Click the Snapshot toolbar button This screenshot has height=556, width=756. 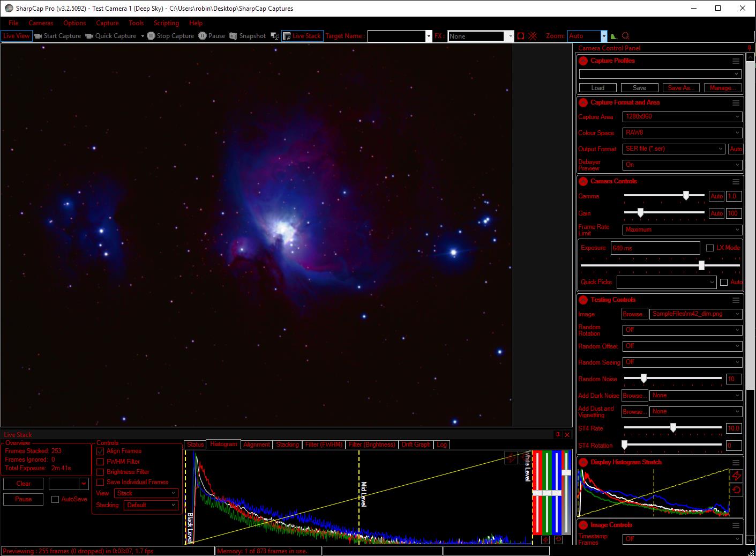click(x=248, y=36)
